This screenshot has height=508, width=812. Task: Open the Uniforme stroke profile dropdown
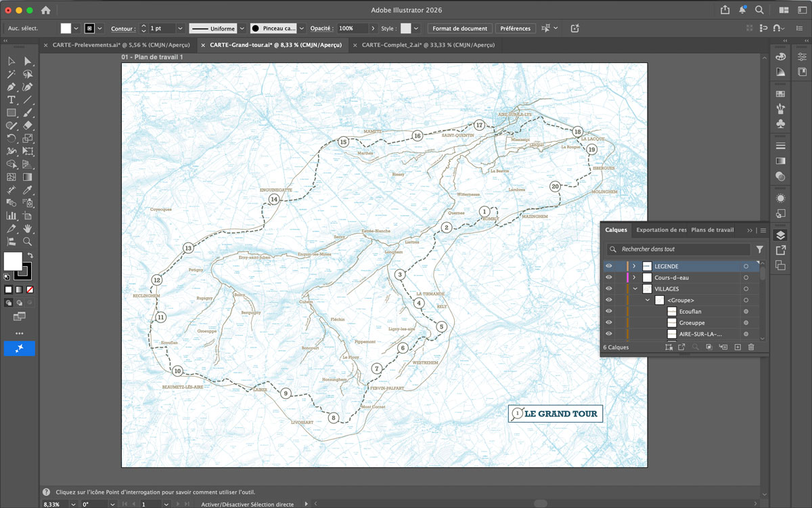pyautogui.click(x=242, y=28)
